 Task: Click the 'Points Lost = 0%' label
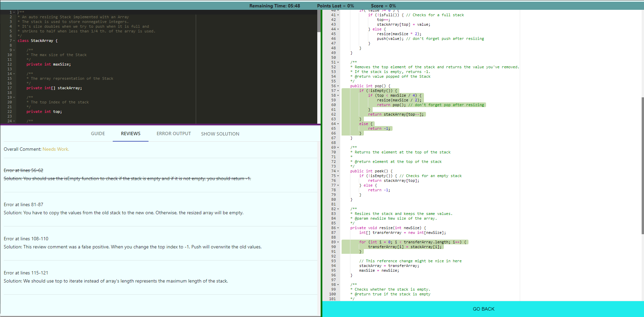(336, 6)
